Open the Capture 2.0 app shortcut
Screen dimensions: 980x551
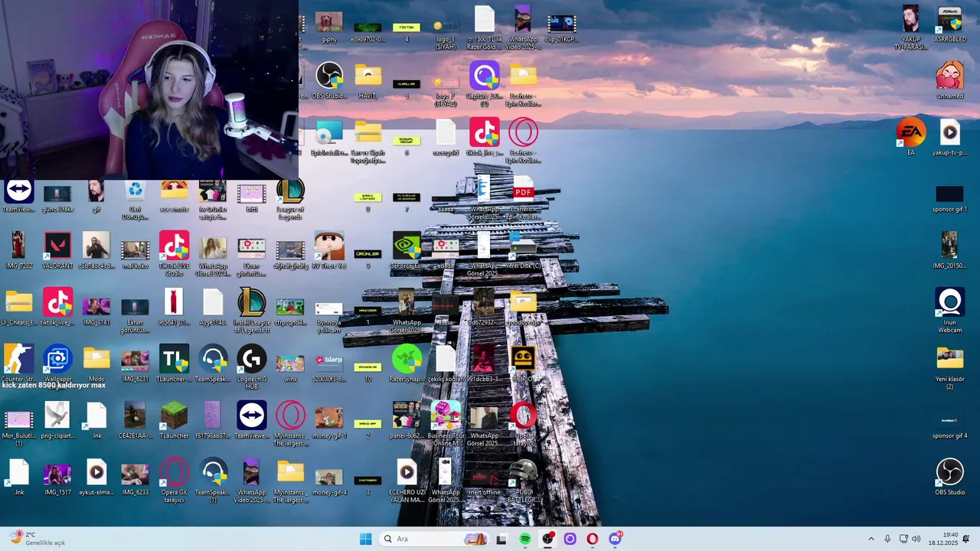pyautogui.click(x=484, y=84)
